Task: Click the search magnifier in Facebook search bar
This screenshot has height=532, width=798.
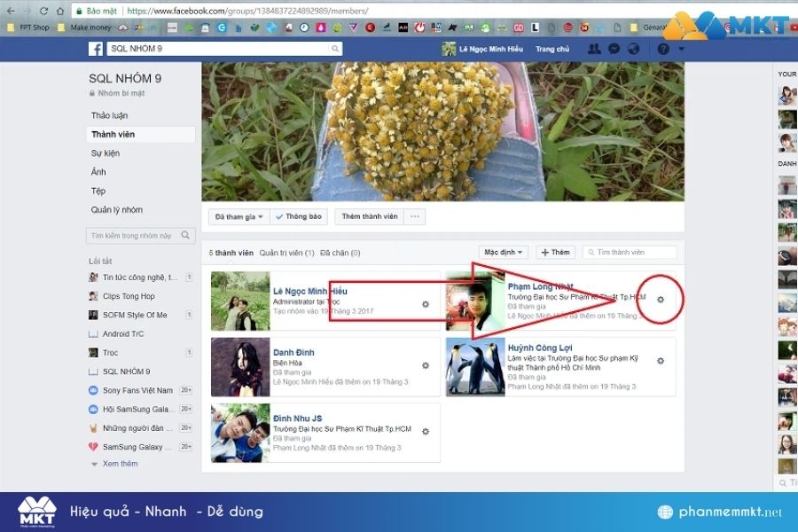Action: [x=335, y=49]
